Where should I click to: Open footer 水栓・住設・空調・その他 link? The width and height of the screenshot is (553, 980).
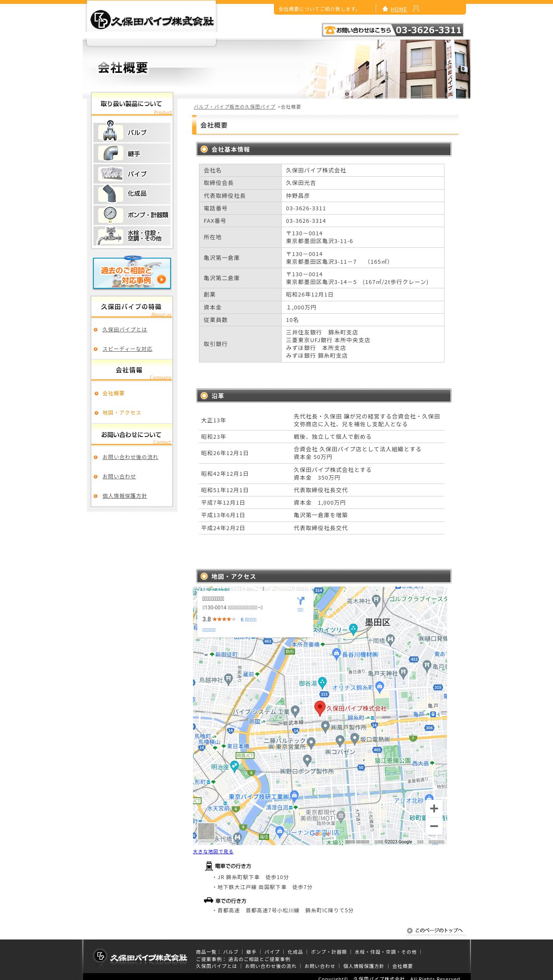tap(385, 952)
